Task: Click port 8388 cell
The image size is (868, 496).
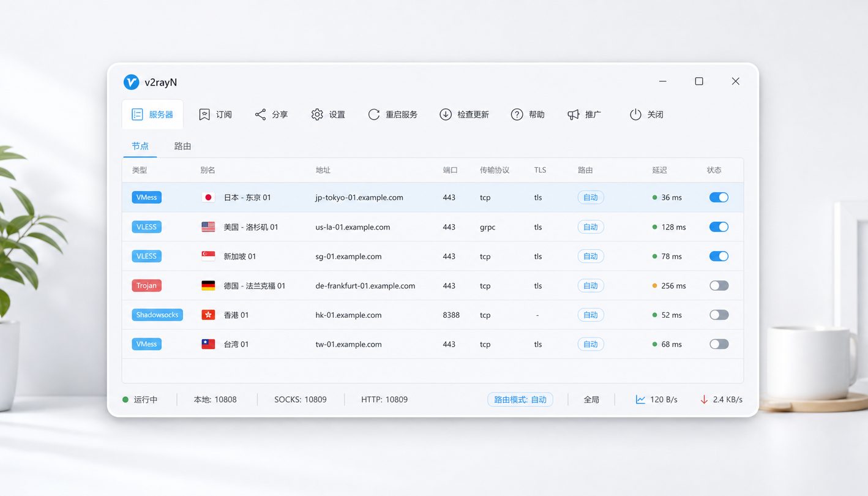Action: pos(451,315)
